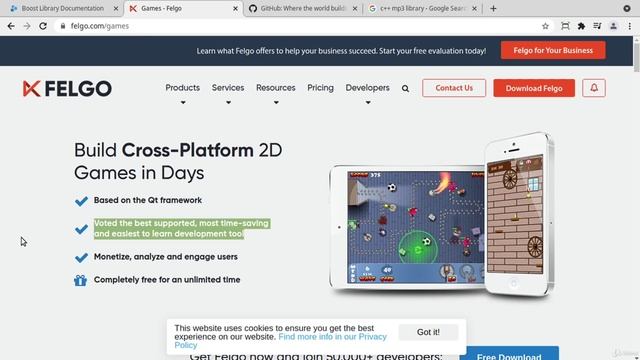
Task: Click the site lock icon in address bar
Action: pyautogui.click(x=62, y=26)
